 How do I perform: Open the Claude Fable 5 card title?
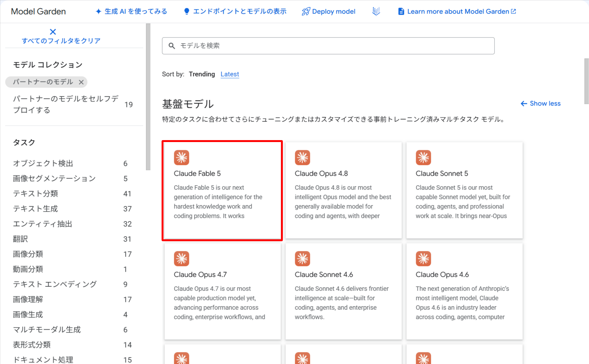[197, 173]
